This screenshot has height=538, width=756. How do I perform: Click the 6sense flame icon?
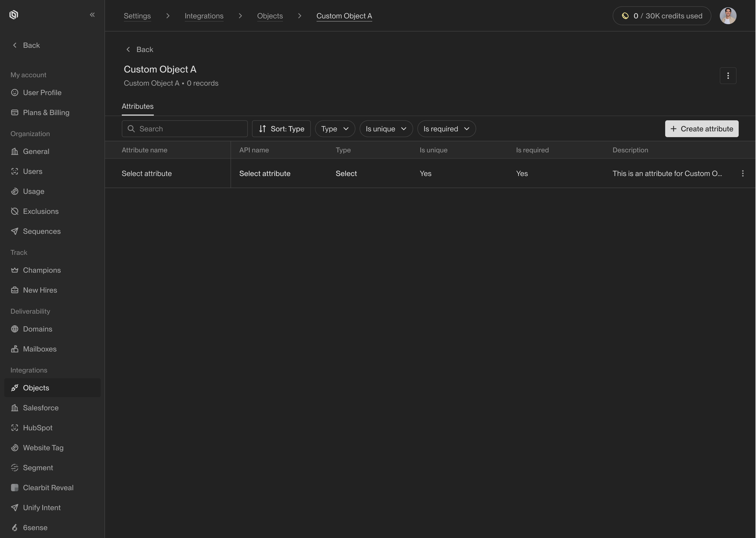(14, 527)
